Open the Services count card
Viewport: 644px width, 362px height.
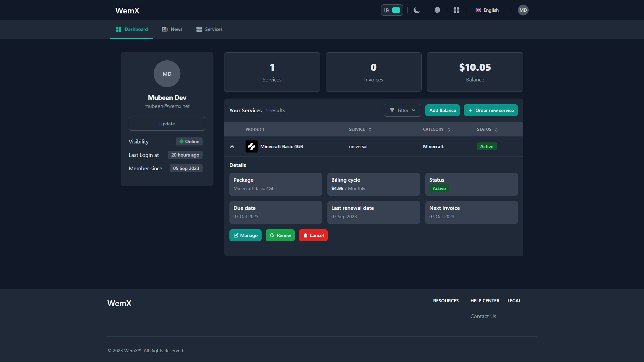point(272,72)
